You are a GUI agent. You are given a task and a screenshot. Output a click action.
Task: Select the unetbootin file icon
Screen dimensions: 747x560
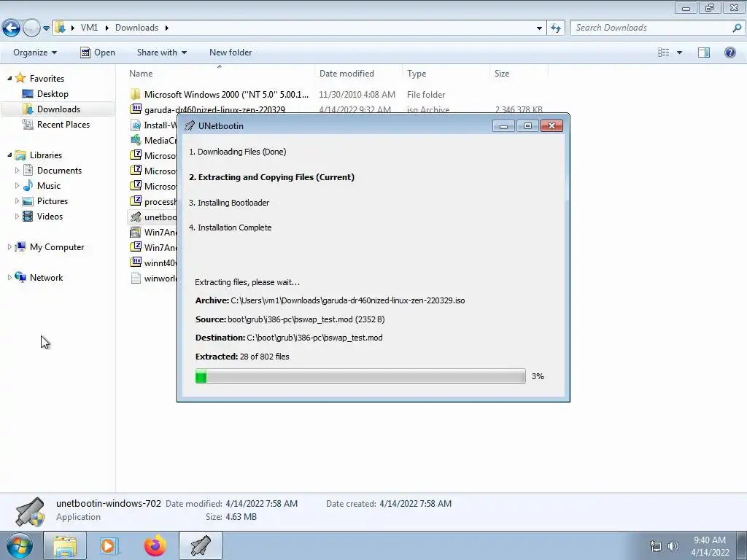[x=136, y=217]
